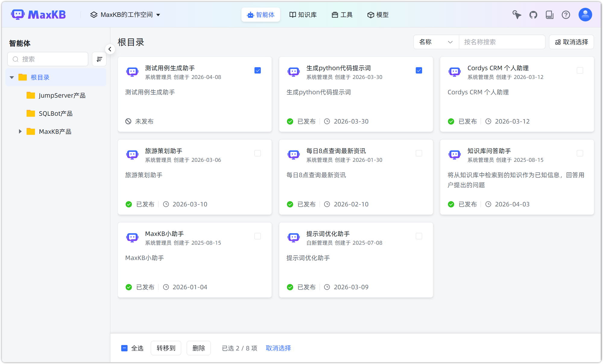Check the MaxKB小助手 checkbox
Image resolution: width=603 pixels, height=364 pixels.
(x=257, y=236)
